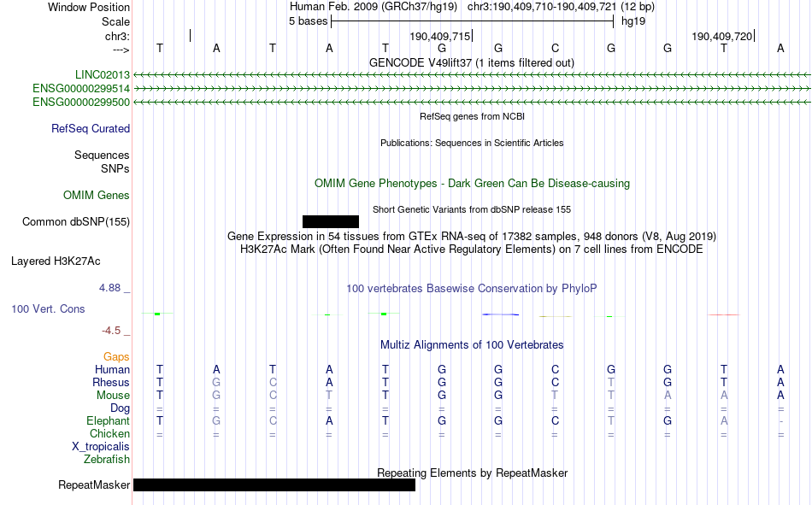812x505 pixels.
Task: Click the X_tropicalis species label
Action: [x=101, y=447]
